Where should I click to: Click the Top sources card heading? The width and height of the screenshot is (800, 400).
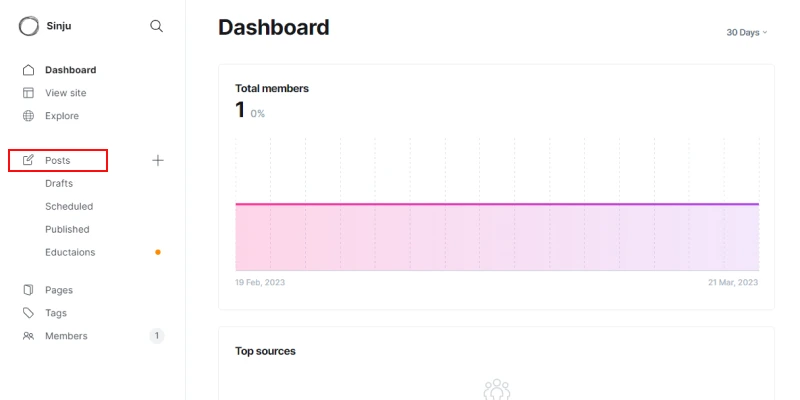pyautogui.click(x=265, y=351)
